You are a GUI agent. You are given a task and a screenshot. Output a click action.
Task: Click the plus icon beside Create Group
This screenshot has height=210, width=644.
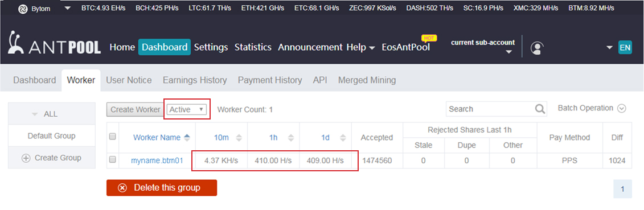26,158
